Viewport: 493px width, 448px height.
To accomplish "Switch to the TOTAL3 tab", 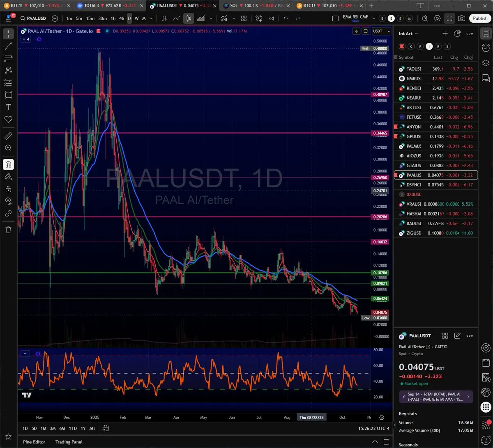I will point(108,6).
